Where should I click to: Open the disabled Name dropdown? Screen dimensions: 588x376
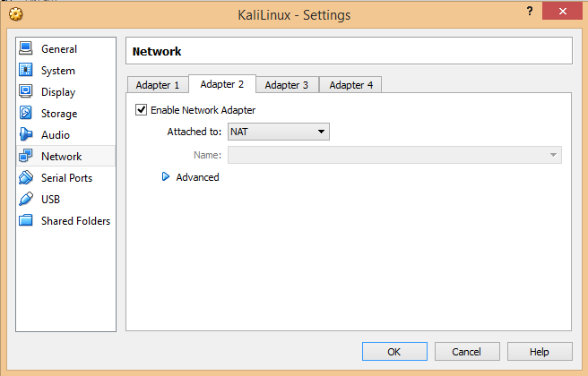point(394,155)
